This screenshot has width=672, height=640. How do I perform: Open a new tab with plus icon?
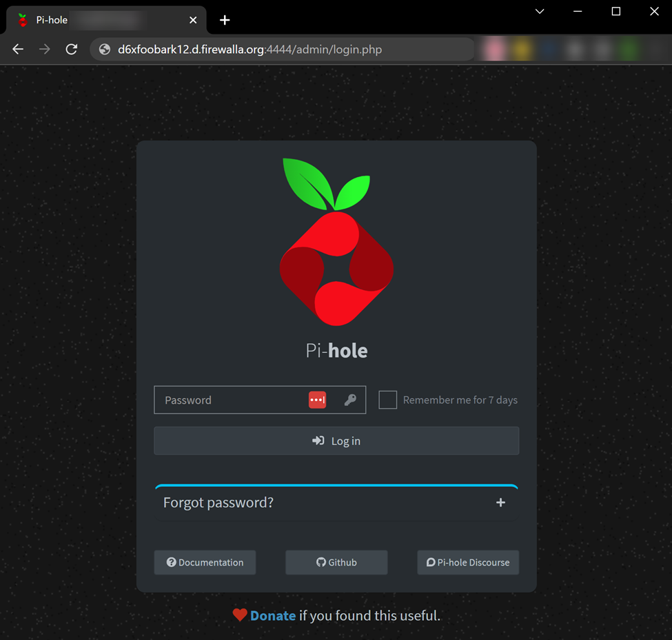(225, 20)
